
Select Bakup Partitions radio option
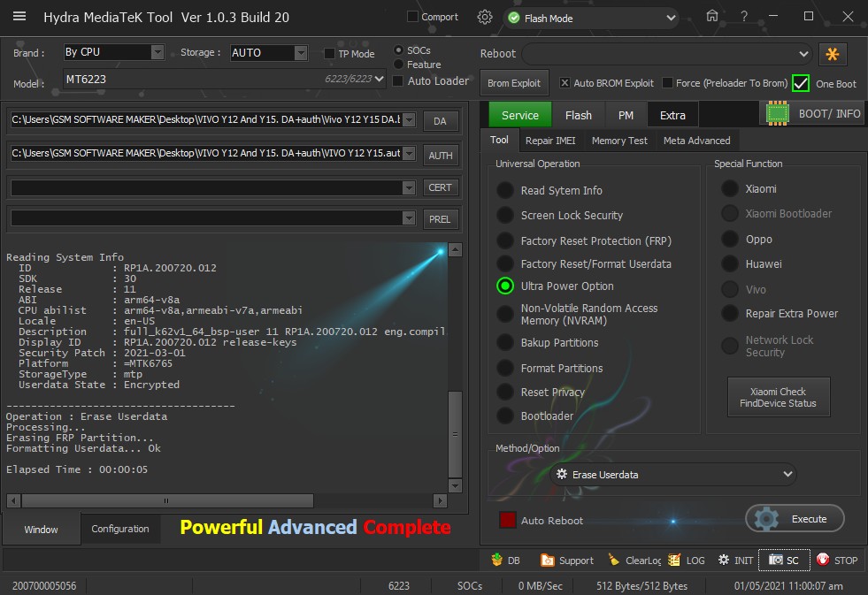point(505,343)
